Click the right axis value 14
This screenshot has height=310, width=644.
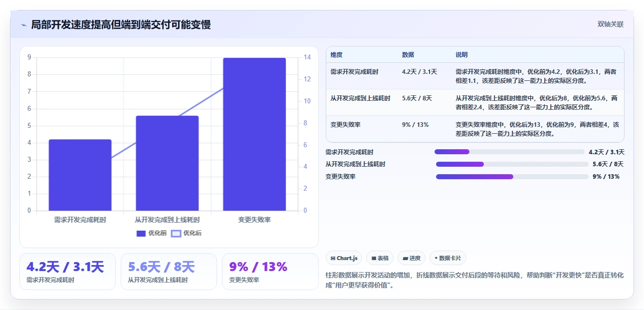[x=307, y=57]
